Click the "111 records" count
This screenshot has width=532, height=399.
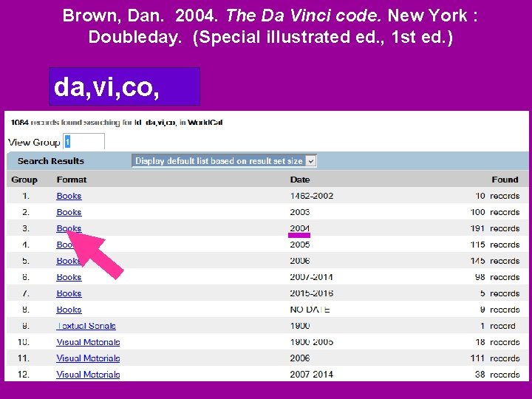pos(495,358)
